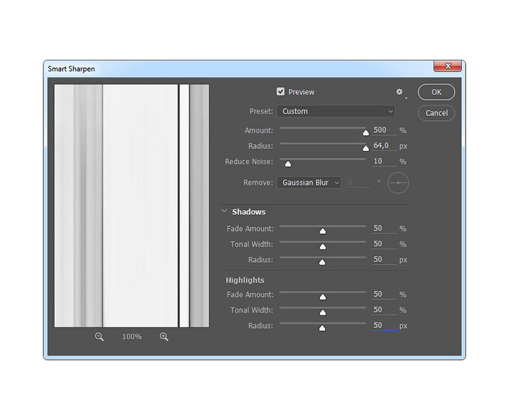Click the Amount value field 500
Viewport: 509px width, 420px height.
point(384,130)
